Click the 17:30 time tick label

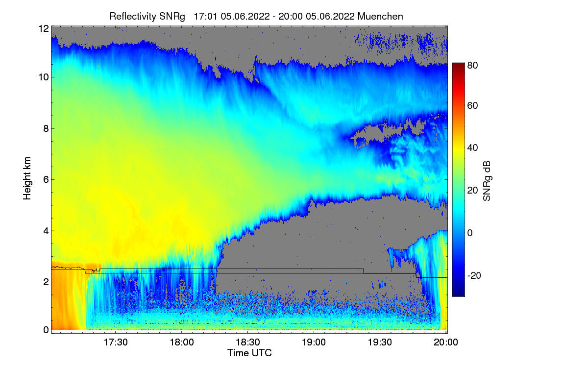point(115,343)
